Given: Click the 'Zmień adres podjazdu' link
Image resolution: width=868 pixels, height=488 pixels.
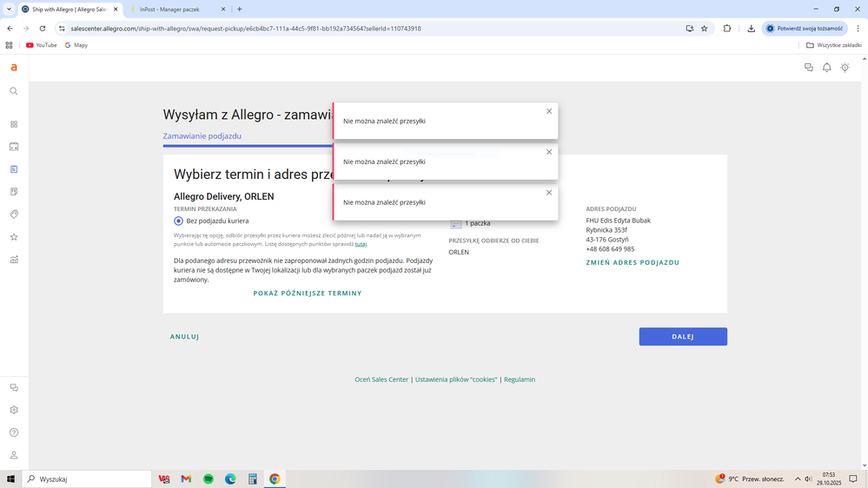Looking at the screenshot, I should pos(633,262).
